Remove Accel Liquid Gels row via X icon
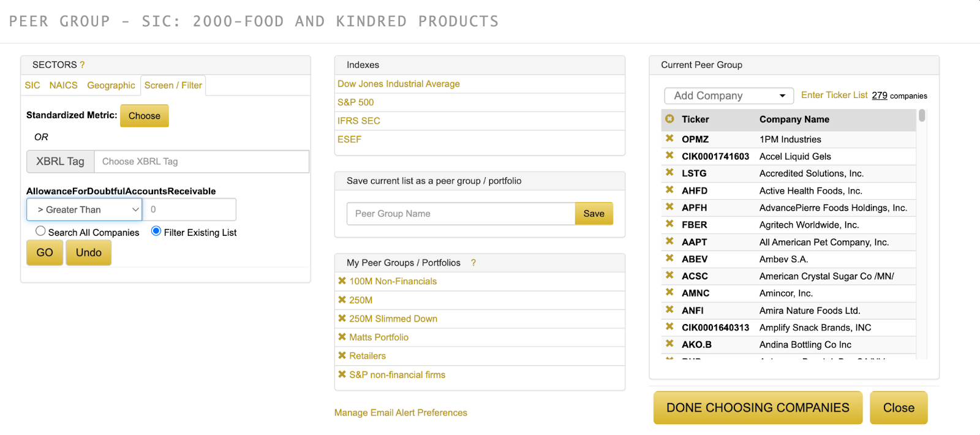The width and height of the screenshot is (980, 435). click(669, 156)
